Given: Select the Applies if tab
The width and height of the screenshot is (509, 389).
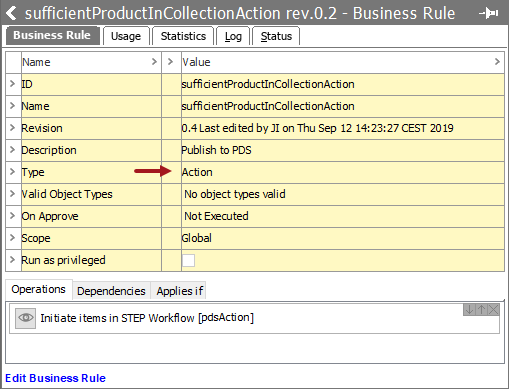Looking at the screenshot, I should coord(180,291).
